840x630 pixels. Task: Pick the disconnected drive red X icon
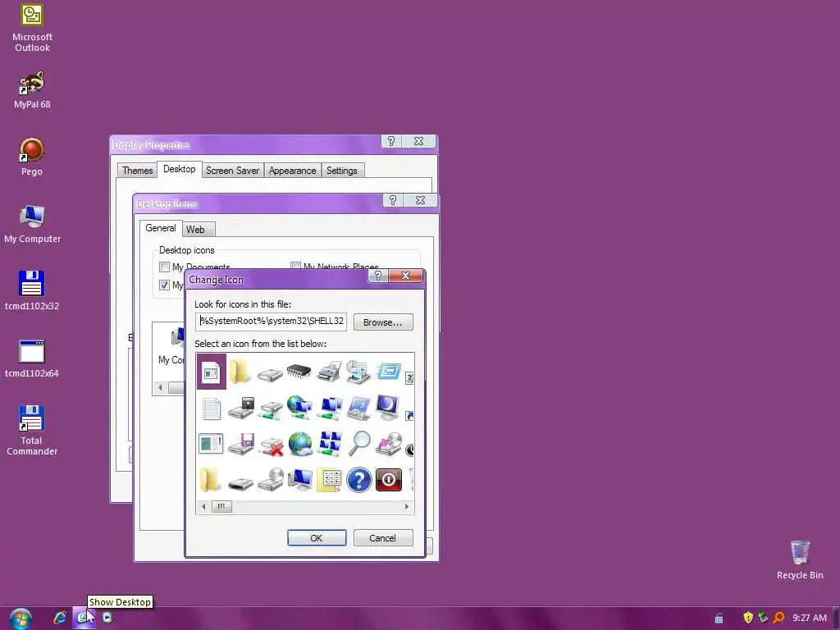pos(271,446)
